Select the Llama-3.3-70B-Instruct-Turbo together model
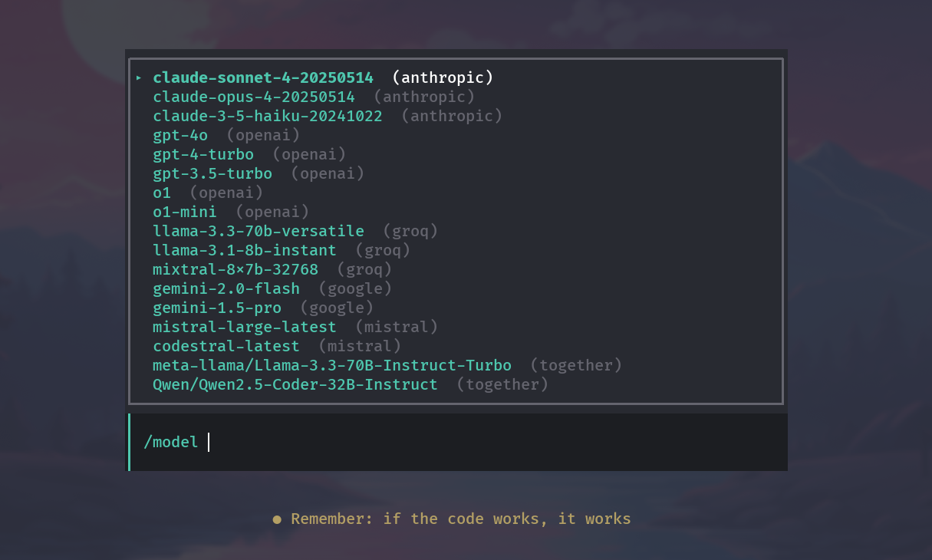Viewport: 932px width, 560px height. [x=332, y=365]
